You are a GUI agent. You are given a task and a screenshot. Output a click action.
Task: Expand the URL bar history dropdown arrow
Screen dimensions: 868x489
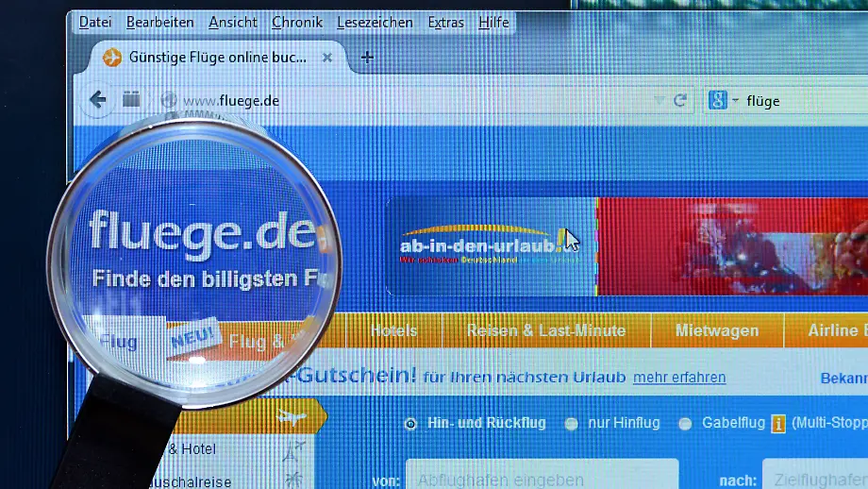pos(659,100)
